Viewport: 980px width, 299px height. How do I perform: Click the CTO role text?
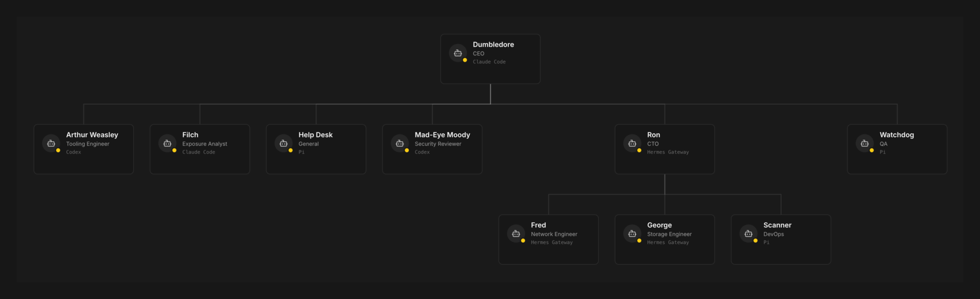point(653,144)
